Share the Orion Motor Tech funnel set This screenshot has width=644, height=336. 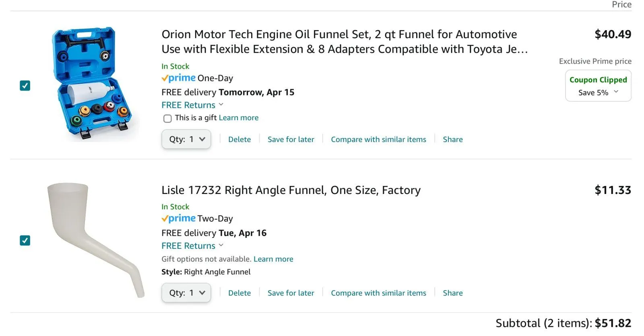pos(453,139)
